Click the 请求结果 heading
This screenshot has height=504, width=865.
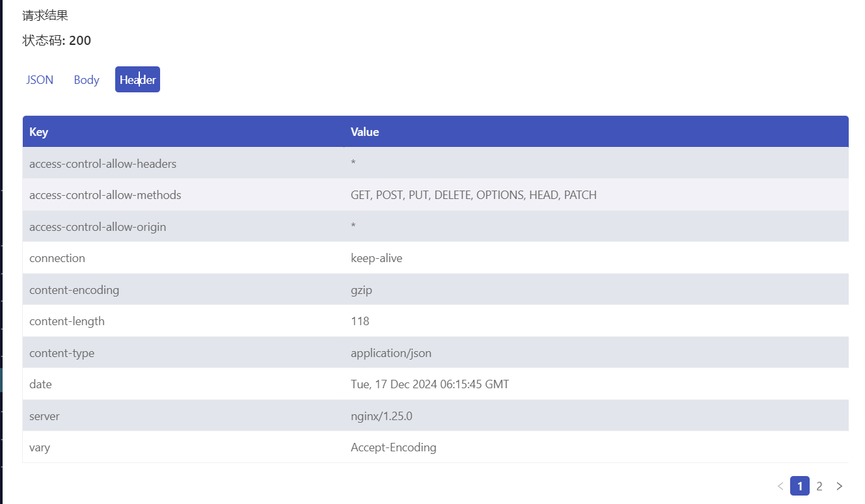click(x=45, y=16)
